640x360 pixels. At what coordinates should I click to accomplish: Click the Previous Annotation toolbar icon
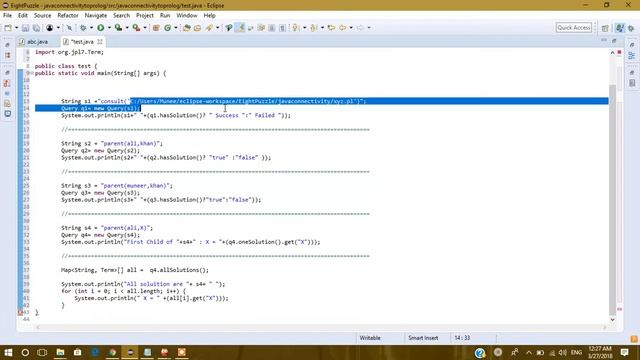click(313, 28)
